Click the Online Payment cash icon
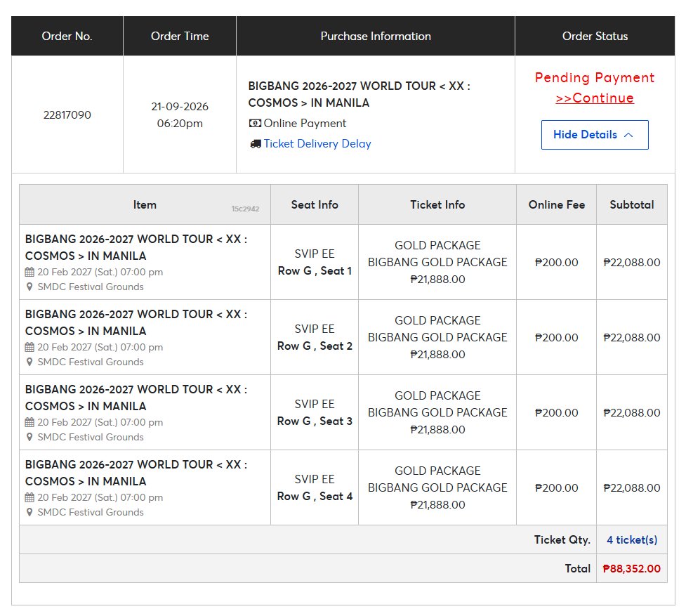 pos(255,124)
